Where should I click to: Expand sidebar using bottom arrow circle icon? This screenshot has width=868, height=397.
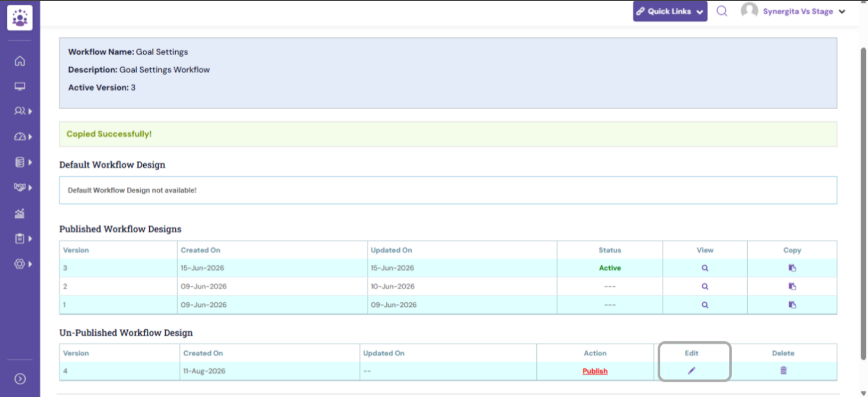[20, 379]
